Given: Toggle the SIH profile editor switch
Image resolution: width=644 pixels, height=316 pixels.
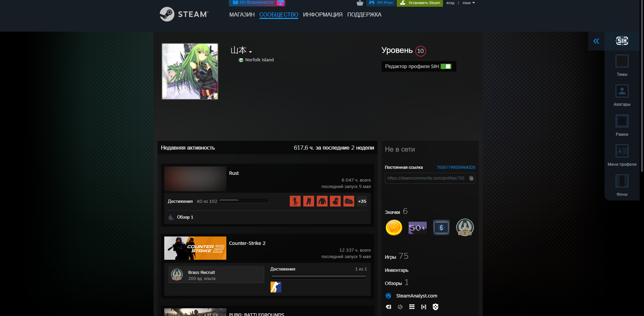Looking at the screenshot, I should point(446,66).
